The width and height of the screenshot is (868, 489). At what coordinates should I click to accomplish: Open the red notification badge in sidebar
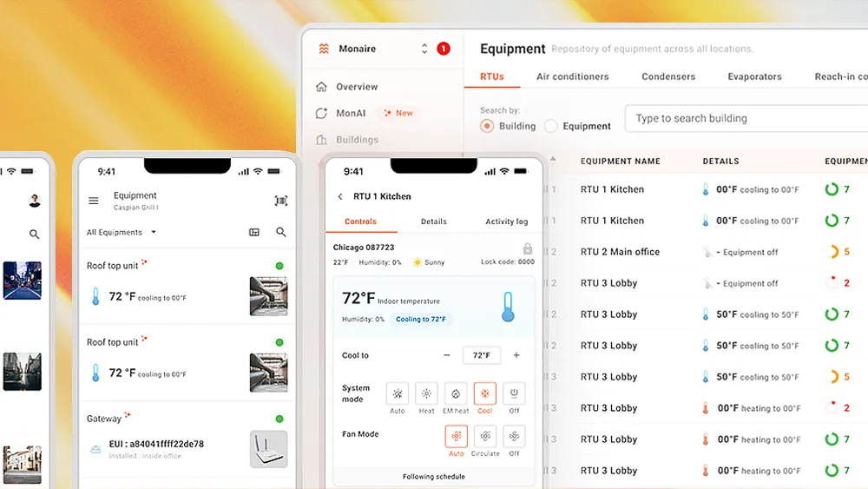[x=444, y=49]
